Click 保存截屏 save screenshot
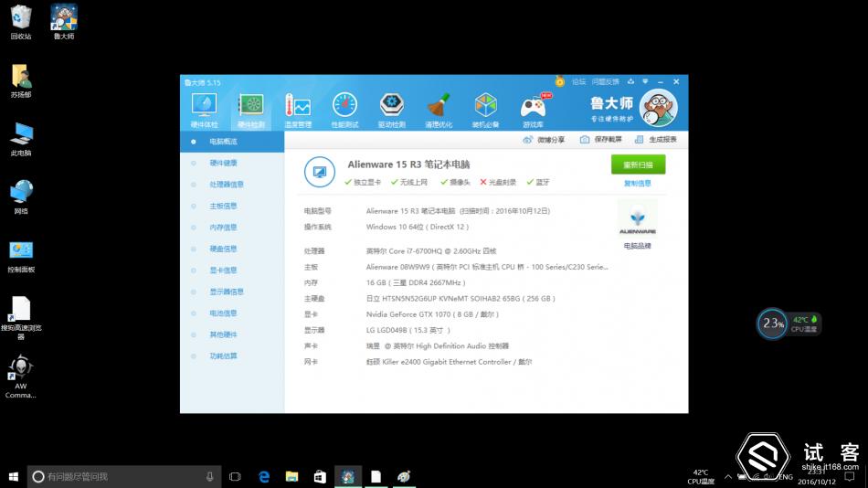Viewport: 868px width, 488px height. click(601, 140)
